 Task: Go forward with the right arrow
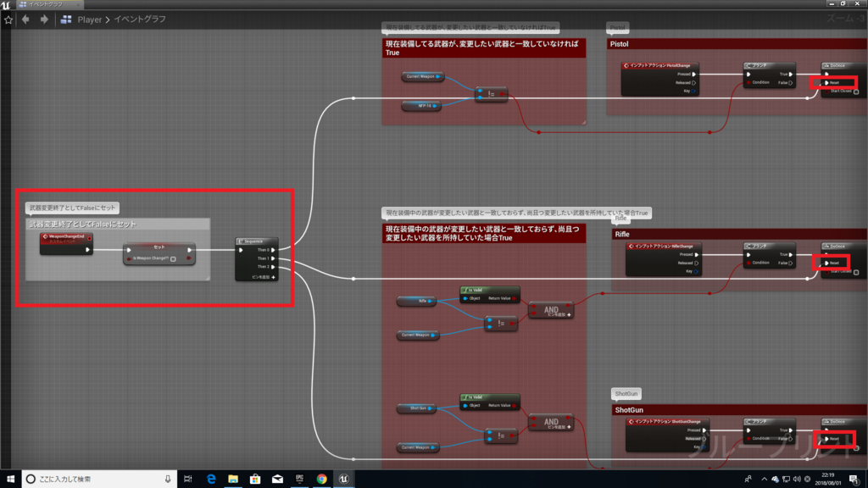click(44, 19)
